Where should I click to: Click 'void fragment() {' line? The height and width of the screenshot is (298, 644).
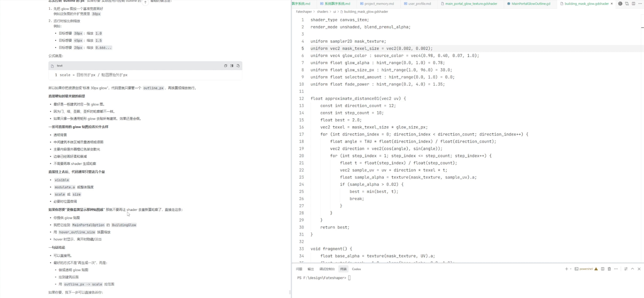click(331, 249)
